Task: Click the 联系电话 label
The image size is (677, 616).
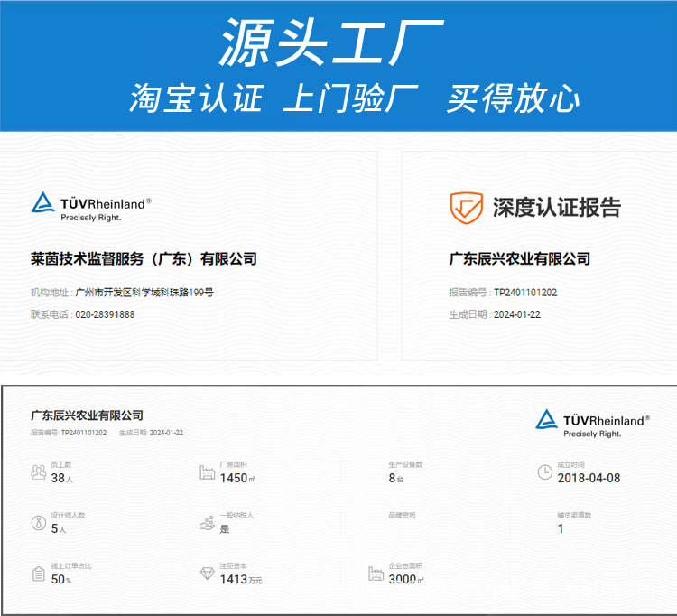Action: tap(50, 314)
